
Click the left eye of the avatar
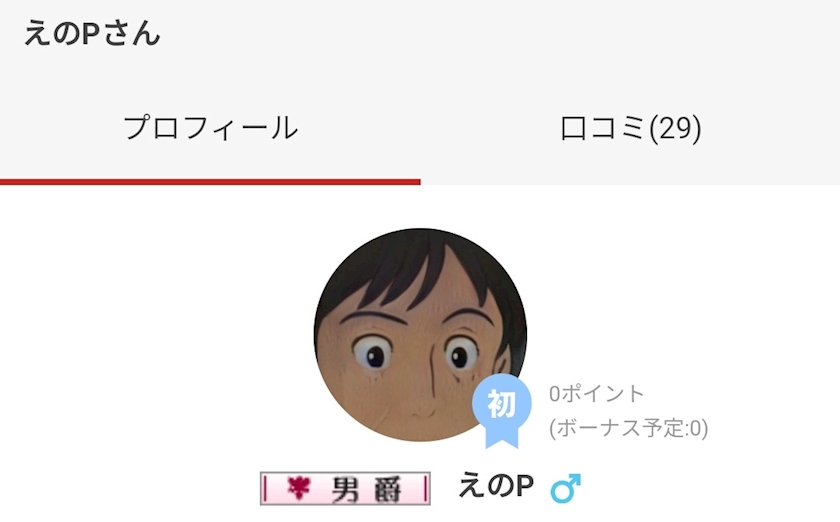pos(373,353)
